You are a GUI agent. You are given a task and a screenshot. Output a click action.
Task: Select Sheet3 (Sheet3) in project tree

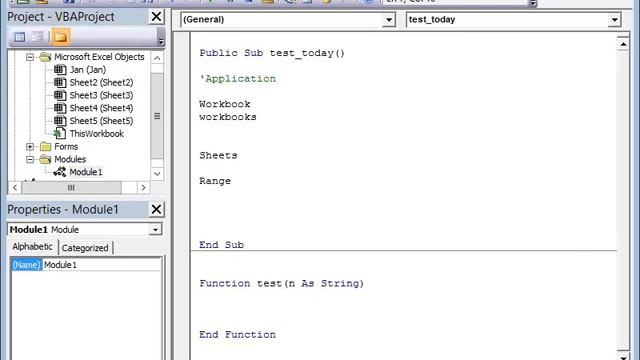tap(101, 95)
